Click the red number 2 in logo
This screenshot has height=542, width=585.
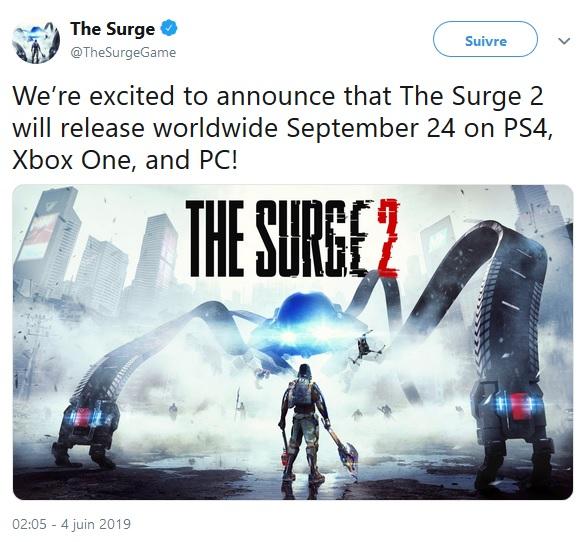tap(388, 239)
